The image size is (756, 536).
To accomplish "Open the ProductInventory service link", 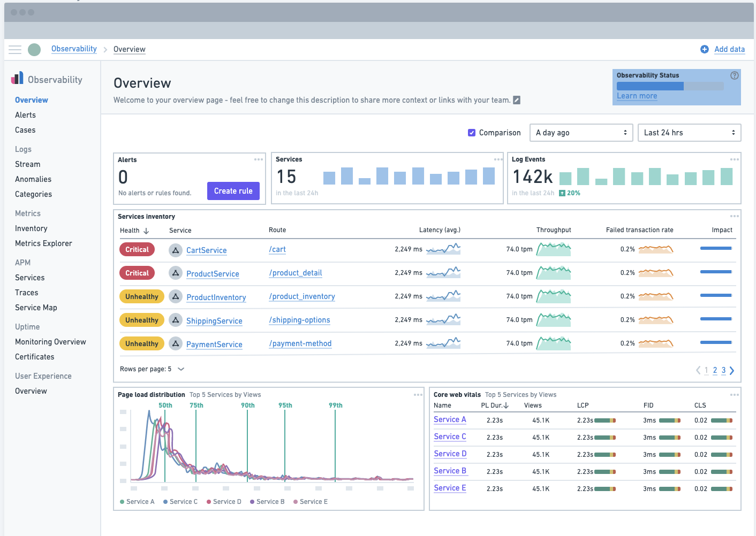I will tap(216, 297).
